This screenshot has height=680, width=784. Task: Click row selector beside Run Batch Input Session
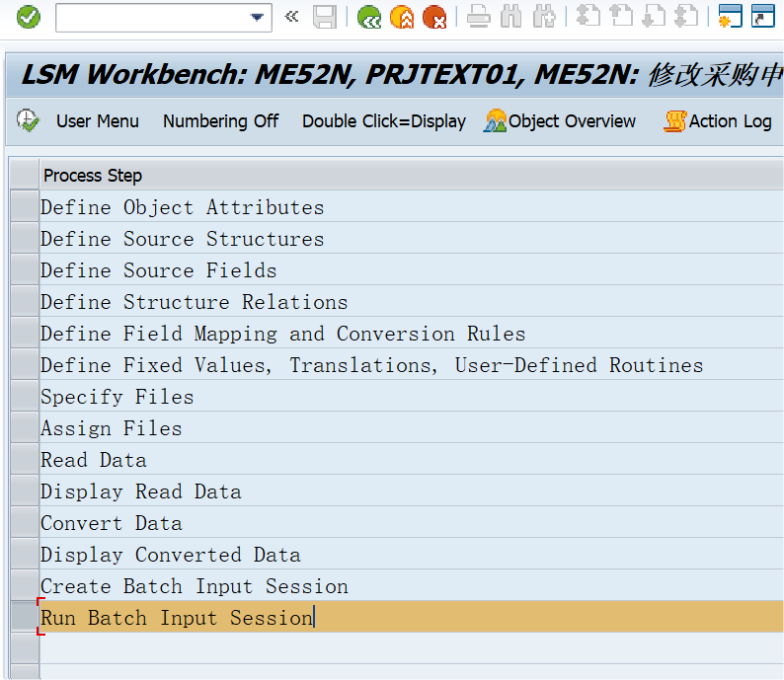[x=25, y=618]
